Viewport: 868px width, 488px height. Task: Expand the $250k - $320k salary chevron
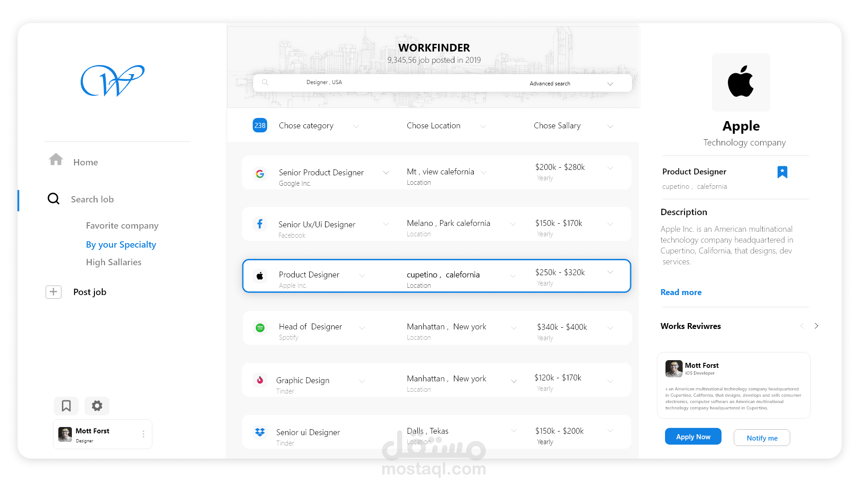click(610, 272)
